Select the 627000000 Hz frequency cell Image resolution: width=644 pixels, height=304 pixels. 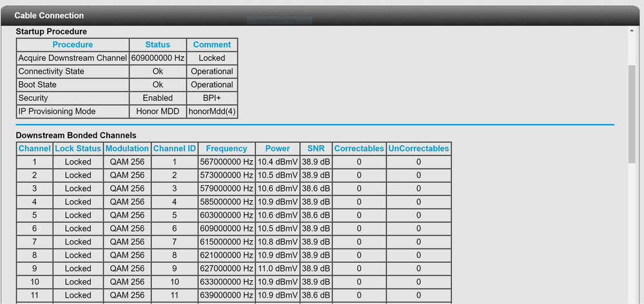coord(227,269)
